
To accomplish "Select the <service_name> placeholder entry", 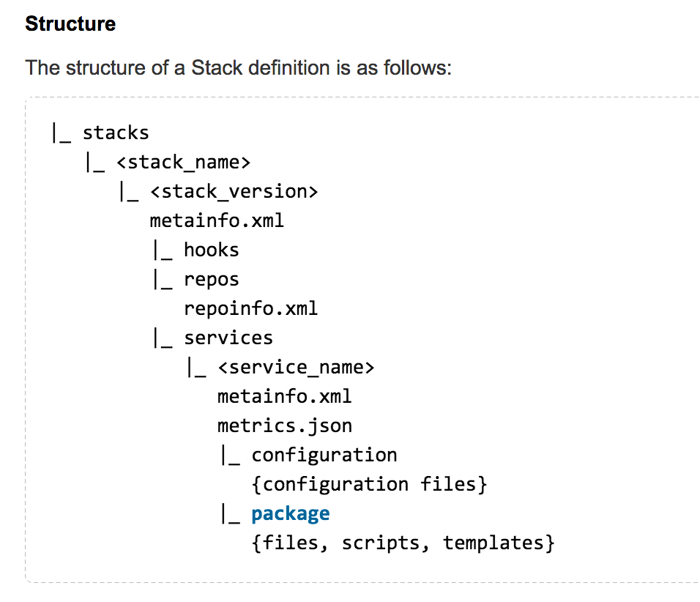I will [296, 367].
